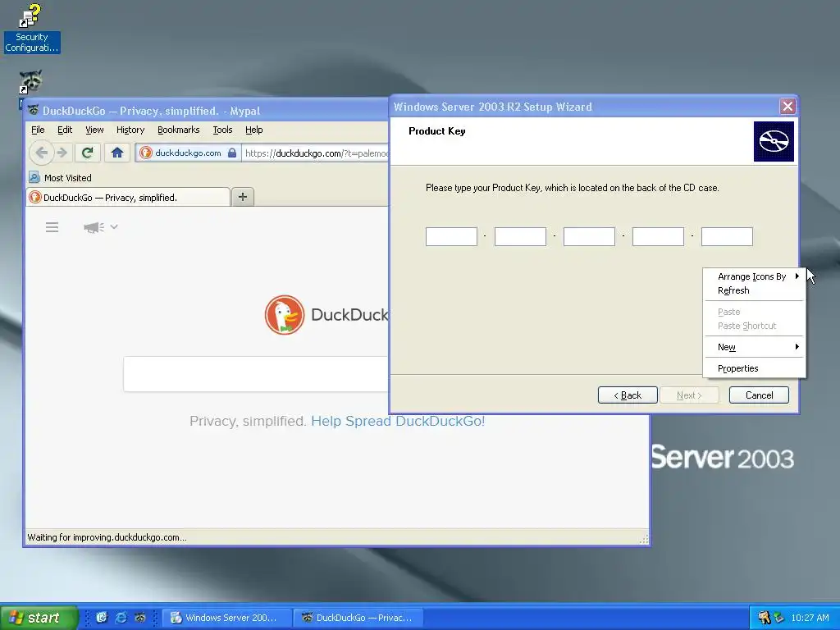
Task: Open a new tab with plus button
Action: (243, 197)
